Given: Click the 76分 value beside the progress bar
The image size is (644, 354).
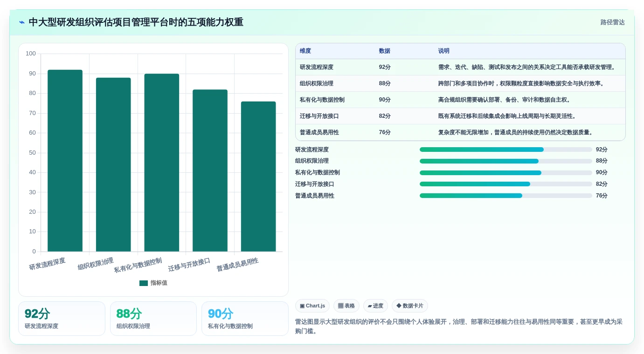Looking at the screenshot, I should (602, 196).
